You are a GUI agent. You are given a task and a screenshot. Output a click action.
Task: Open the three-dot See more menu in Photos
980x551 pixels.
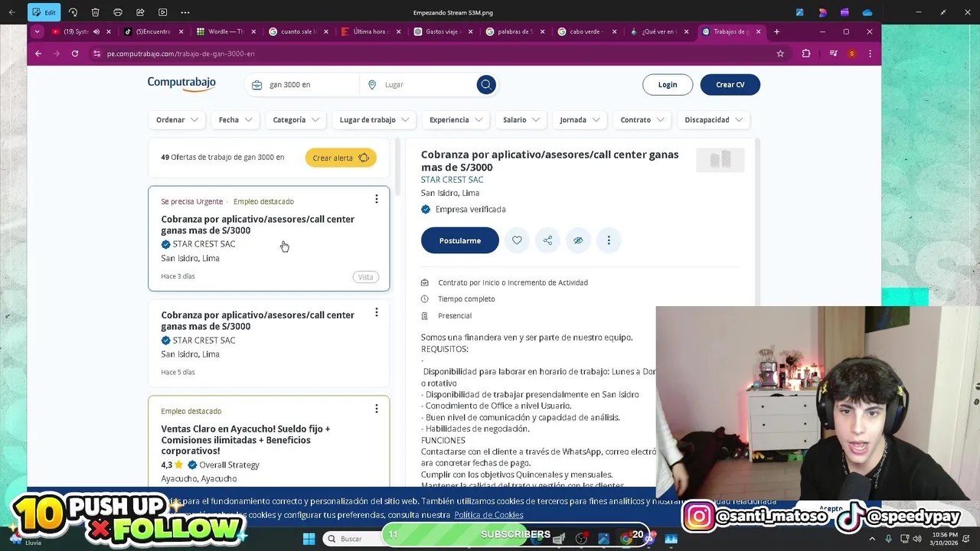point(185,12)
